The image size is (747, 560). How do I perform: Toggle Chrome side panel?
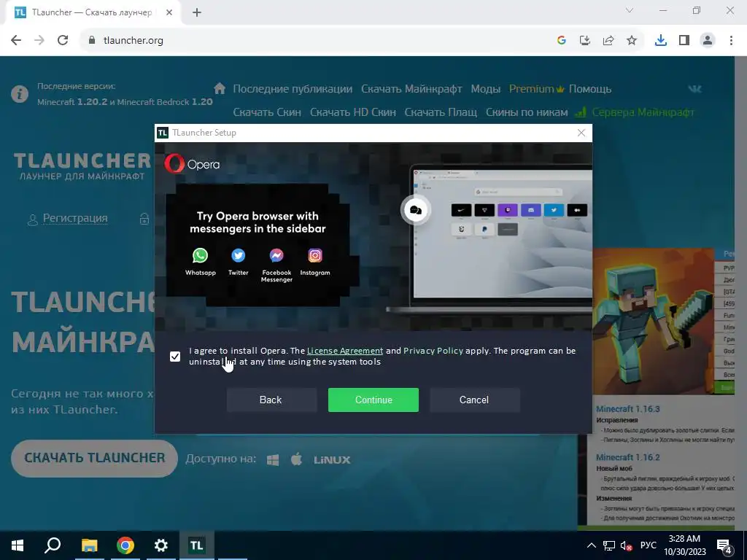tap(684, 40)
